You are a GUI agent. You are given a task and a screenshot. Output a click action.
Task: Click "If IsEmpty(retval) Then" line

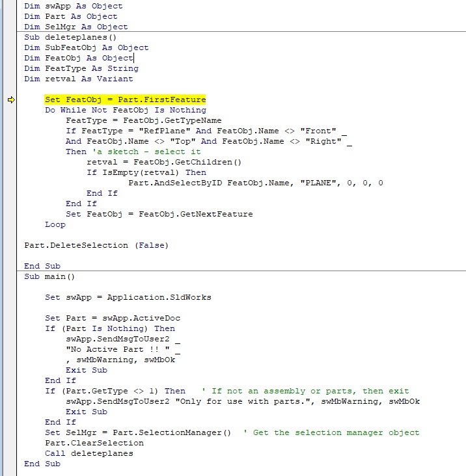click(146, 172)
